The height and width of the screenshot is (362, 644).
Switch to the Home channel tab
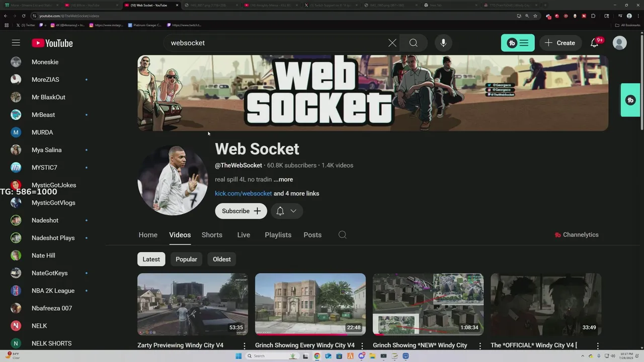tap(148, 235)
